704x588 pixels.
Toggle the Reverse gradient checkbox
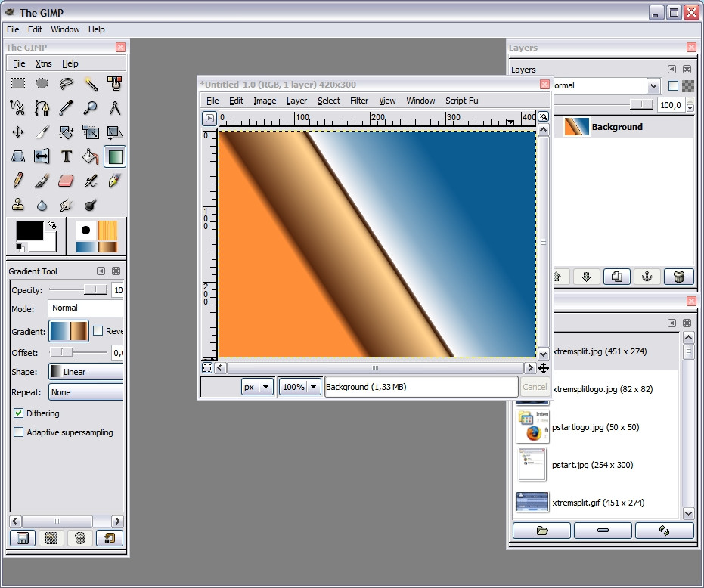coord(98,331)
